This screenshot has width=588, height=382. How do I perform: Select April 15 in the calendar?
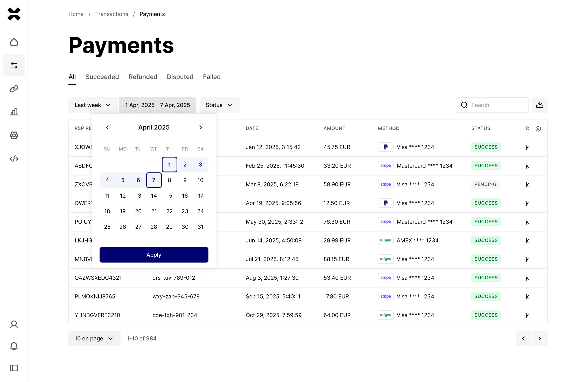(169, 196)
